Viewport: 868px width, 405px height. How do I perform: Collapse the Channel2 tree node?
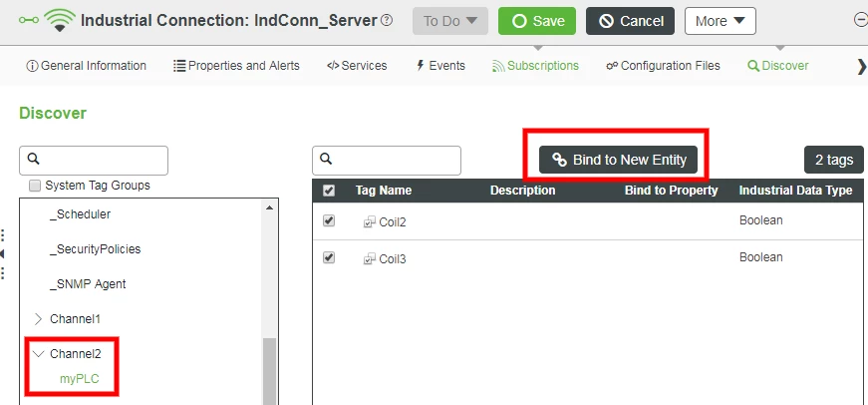[x=38, y=353]
